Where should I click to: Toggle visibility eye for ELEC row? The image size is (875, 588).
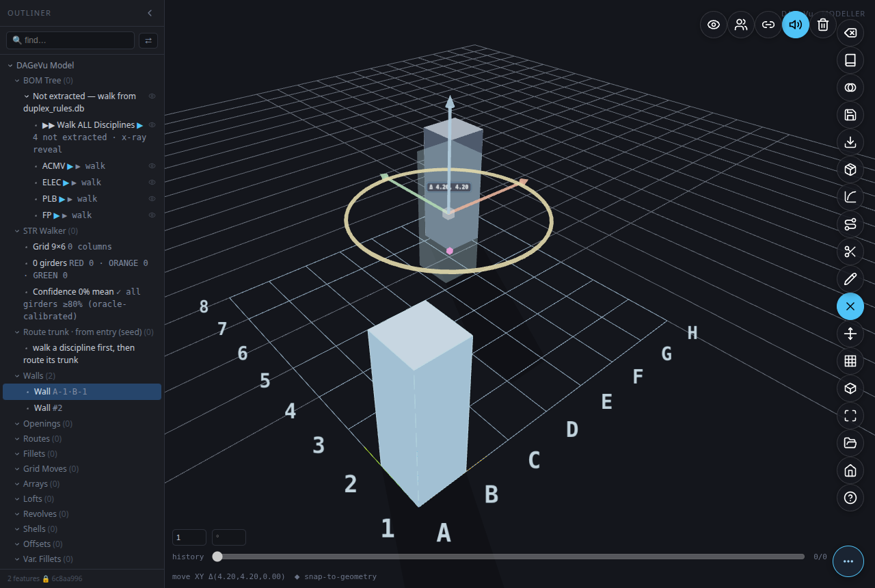(x=152, y=183)
